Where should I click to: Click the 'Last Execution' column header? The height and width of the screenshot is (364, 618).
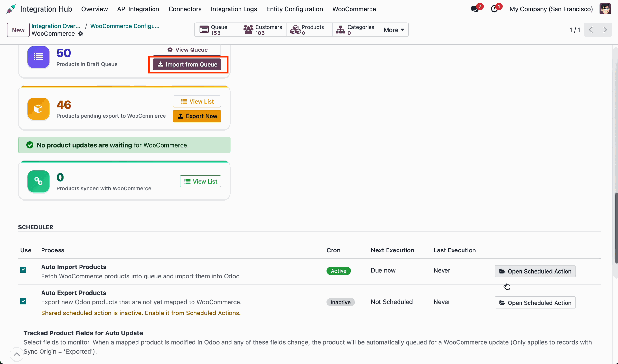tap(454, 250)
